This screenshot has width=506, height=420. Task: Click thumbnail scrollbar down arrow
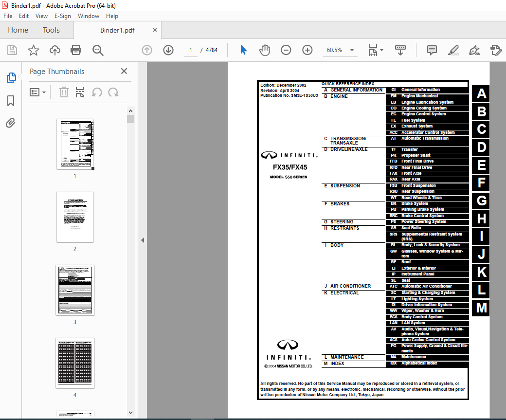click(131, 413)
